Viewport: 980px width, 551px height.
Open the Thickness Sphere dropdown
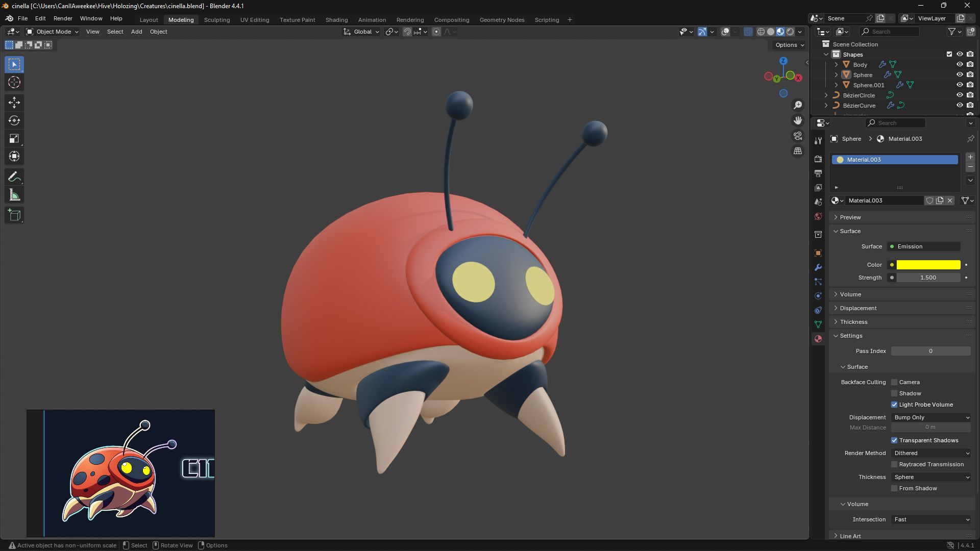coord(931,477)
